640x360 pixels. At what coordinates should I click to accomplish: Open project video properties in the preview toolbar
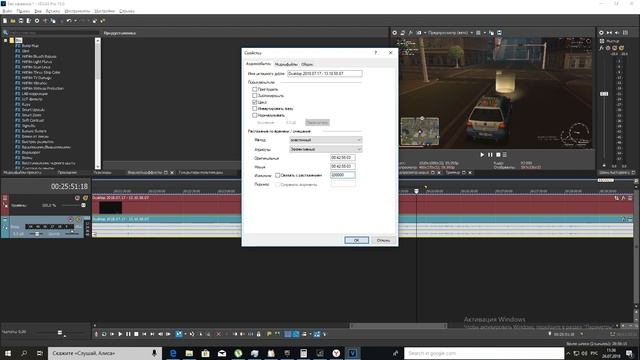click(395, 33)
